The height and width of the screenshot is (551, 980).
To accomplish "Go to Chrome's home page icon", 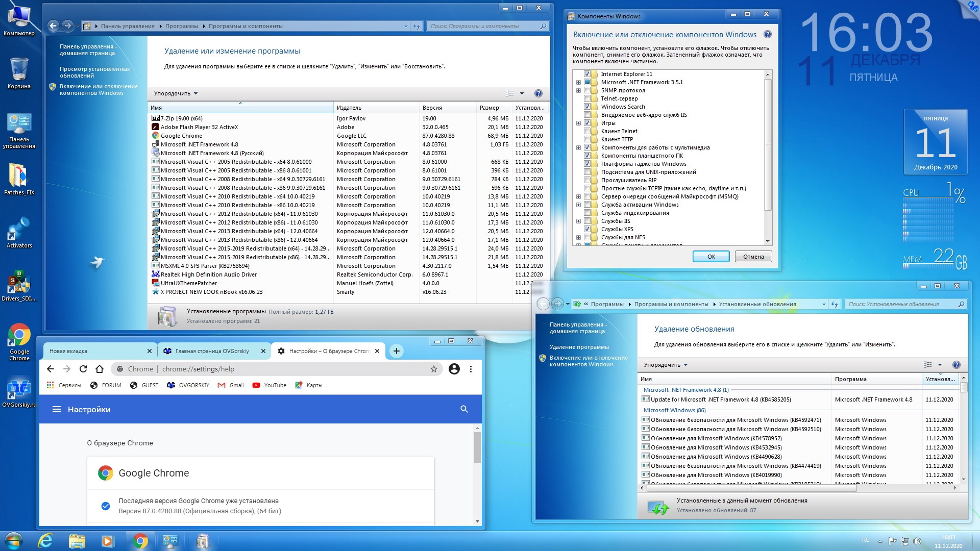I will click(100, 369).
